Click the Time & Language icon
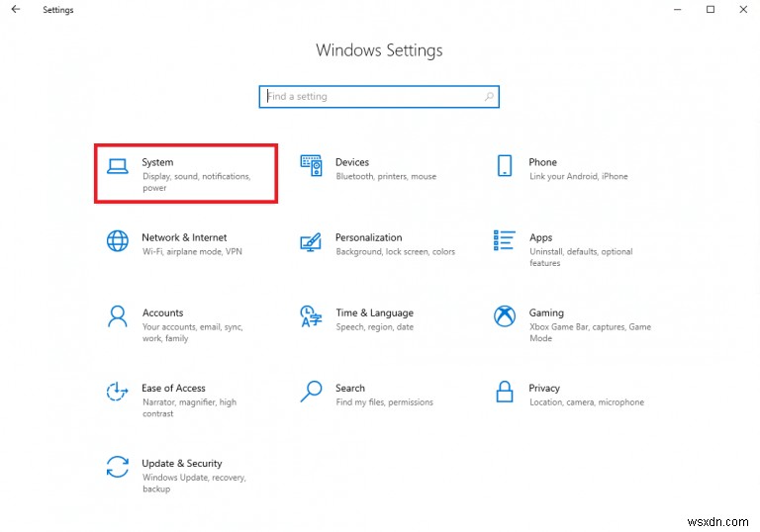This screenshot has width=760, height=532. pos(311,316)
